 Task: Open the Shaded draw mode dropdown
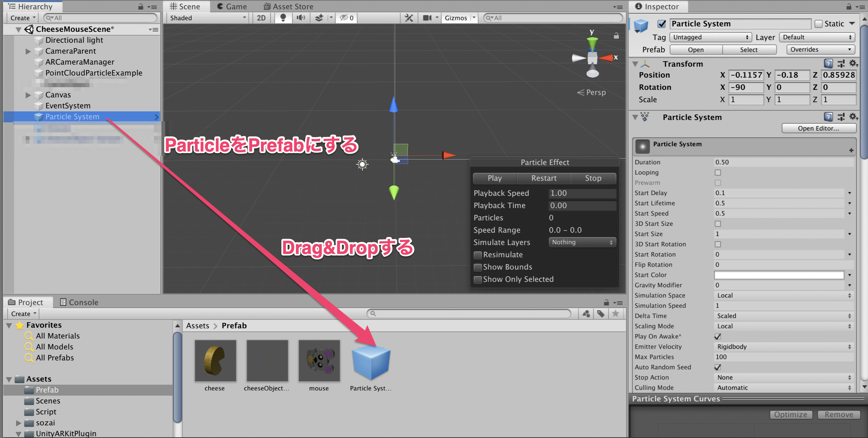pyautogui.click(x=208, y=18)
